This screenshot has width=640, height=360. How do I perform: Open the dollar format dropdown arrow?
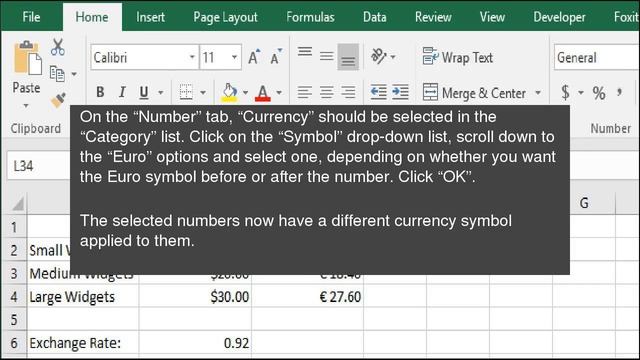[x=581, y=93]
